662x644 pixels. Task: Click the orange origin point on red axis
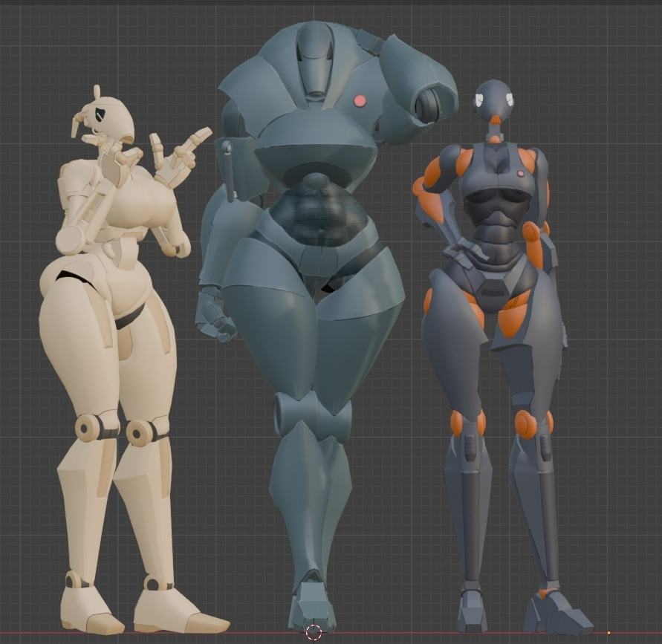pyautogui.click(x=609, y=633)
